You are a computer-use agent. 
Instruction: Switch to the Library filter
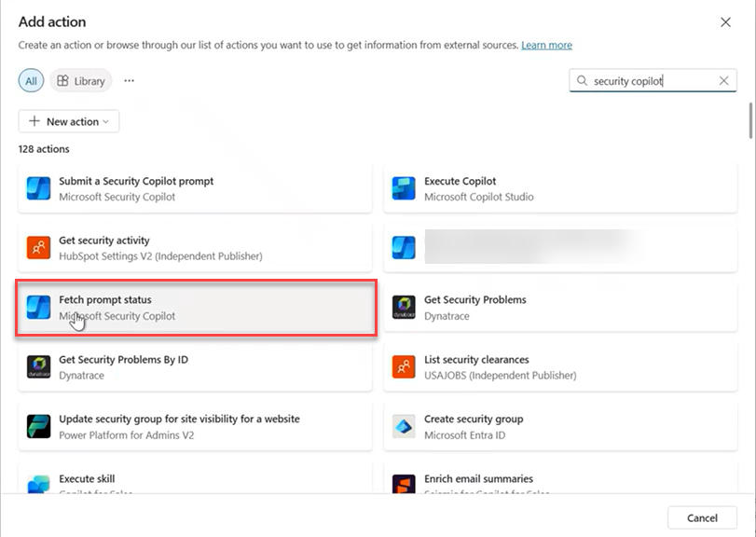click(81, 80)
